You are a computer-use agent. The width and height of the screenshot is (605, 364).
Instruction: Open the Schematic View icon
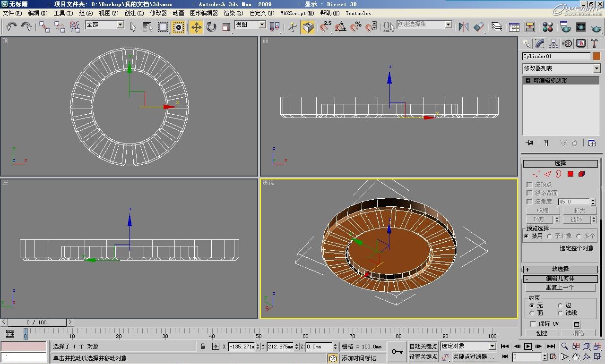pos(530,27)
